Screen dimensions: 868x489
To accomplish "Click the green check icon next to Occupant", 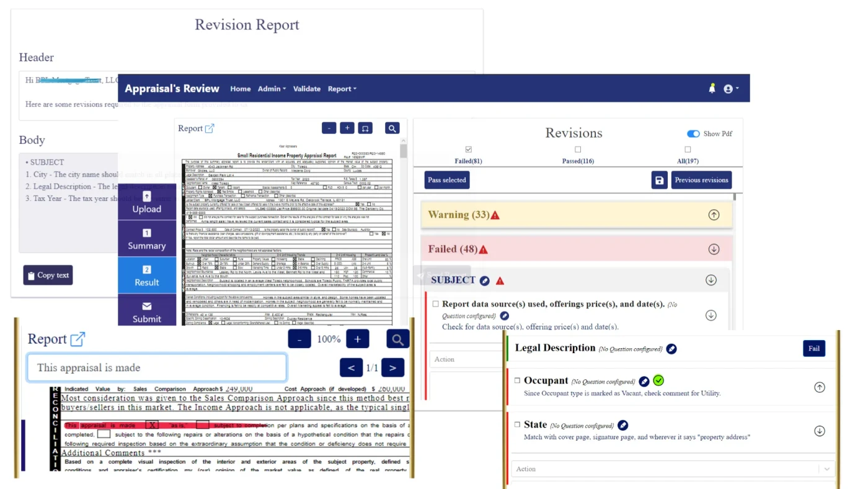I will 658,380.
